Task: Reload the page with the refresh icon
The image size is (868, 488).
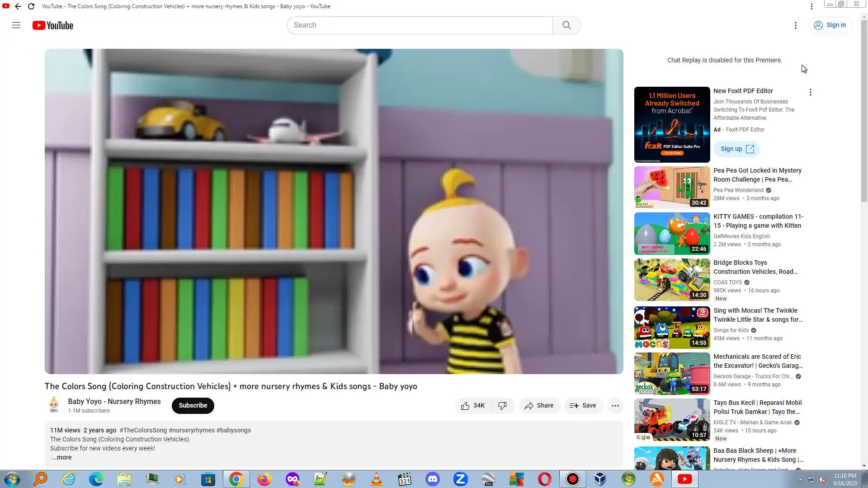Action: click(31, 6)
